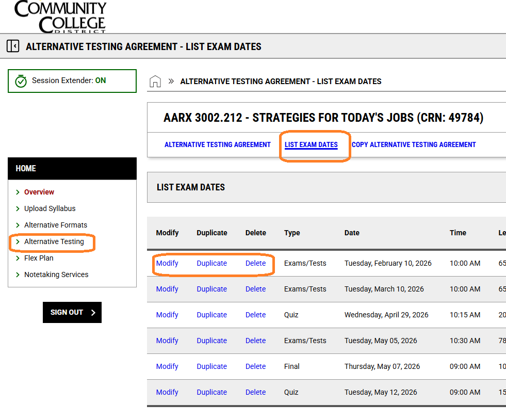Click the course title AARX 3002.212 heading
Screen dimensions: 506x420
(x=323, y=118)
